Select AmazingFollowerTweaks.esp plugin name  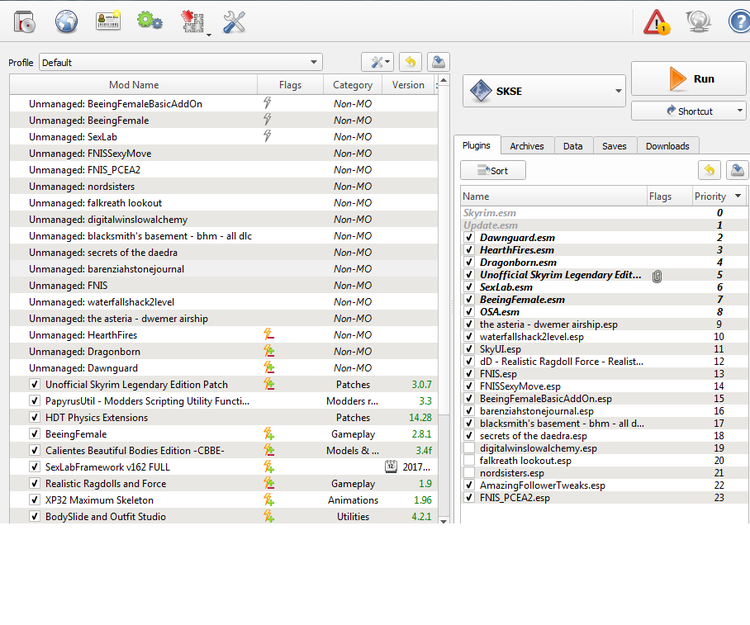542,485
